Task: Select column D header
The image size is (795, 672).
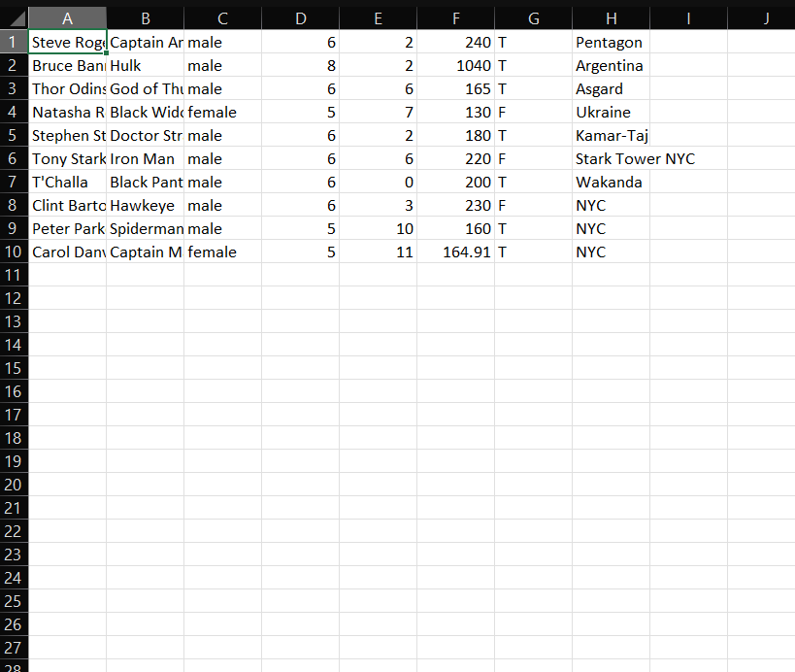Action: 300,18
